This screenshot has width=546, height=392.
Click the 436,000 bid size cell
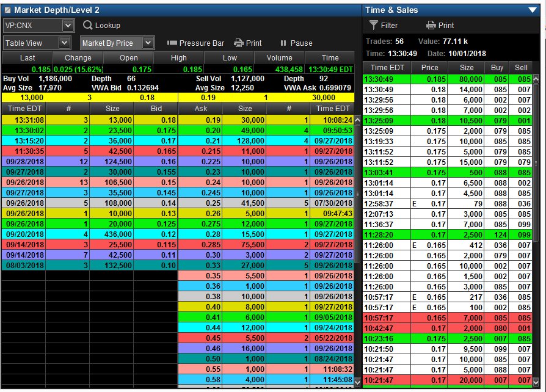111,234
